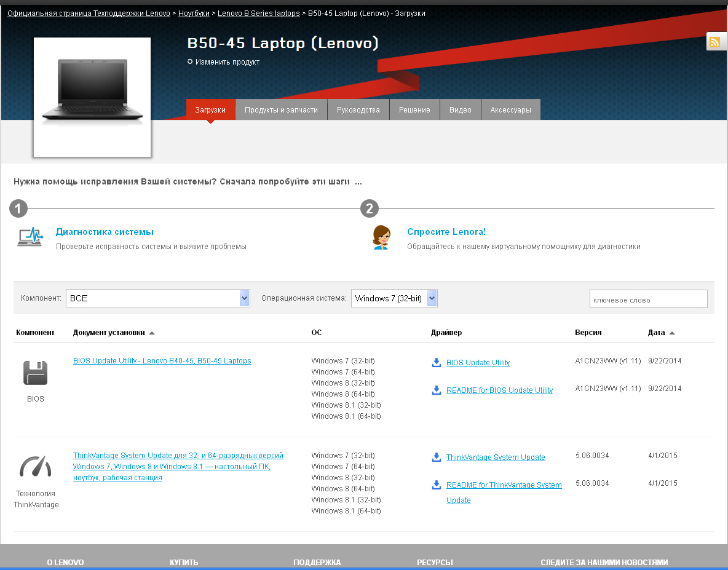
Task: Open the operating system dropdown
Action: pos(394,298)
